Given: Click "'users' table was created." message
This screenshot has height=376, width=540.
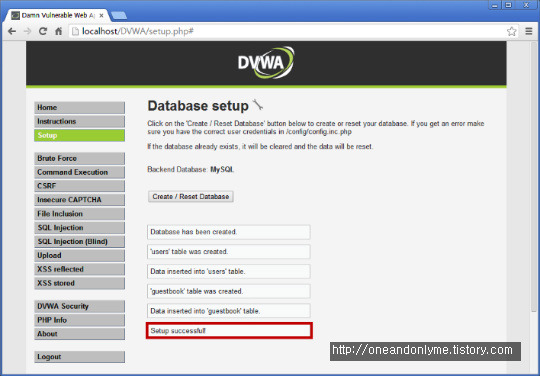Looking at the screenshot, I should pyautogui.click(x=229, y=252).
